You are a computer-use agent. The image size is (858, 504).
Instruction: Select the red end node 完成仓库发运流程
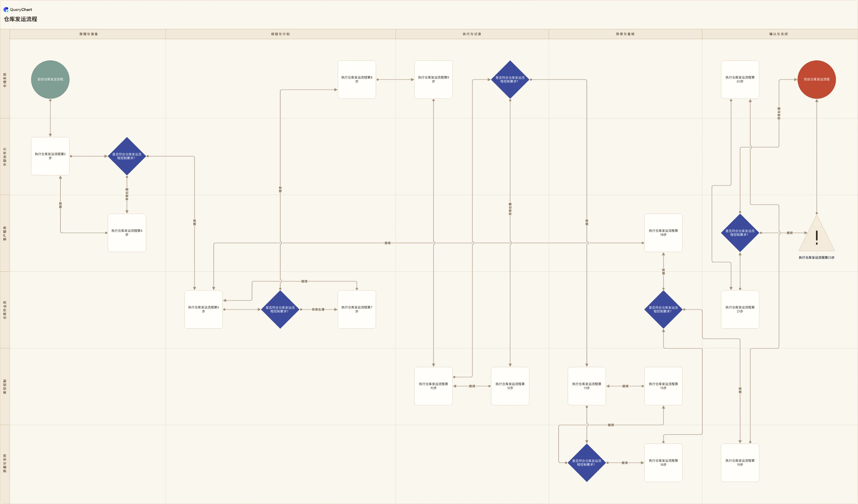coord(816,80)
